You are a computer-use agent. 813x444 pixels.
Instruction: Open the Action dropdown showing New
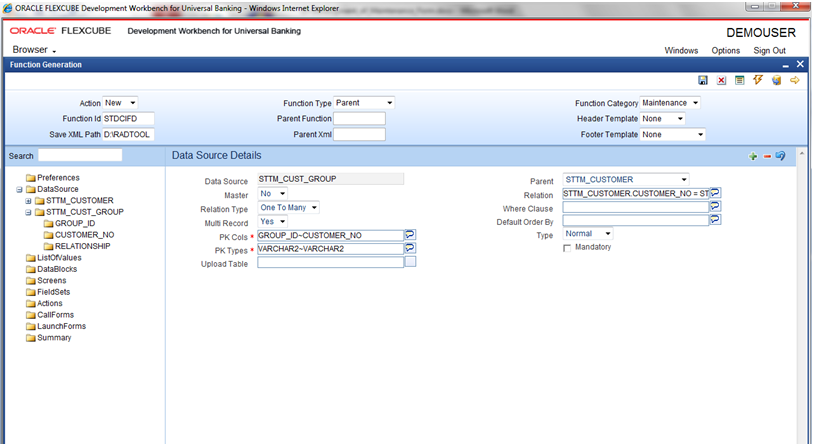(x=120, y=103)
